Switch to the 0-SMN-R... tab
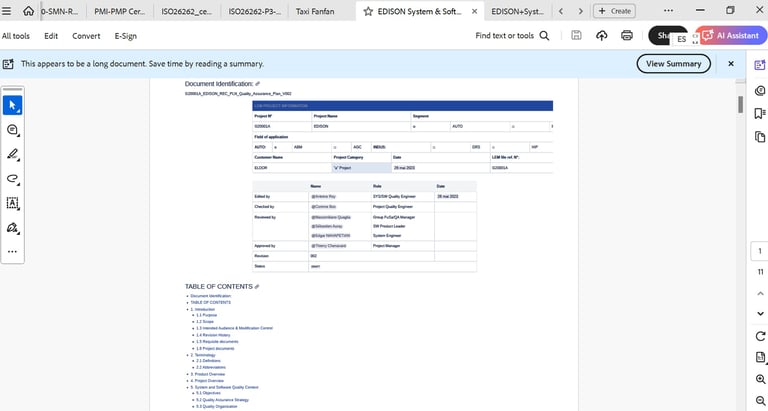This screenshot has width=768, height=411. [x=59, y=11]
